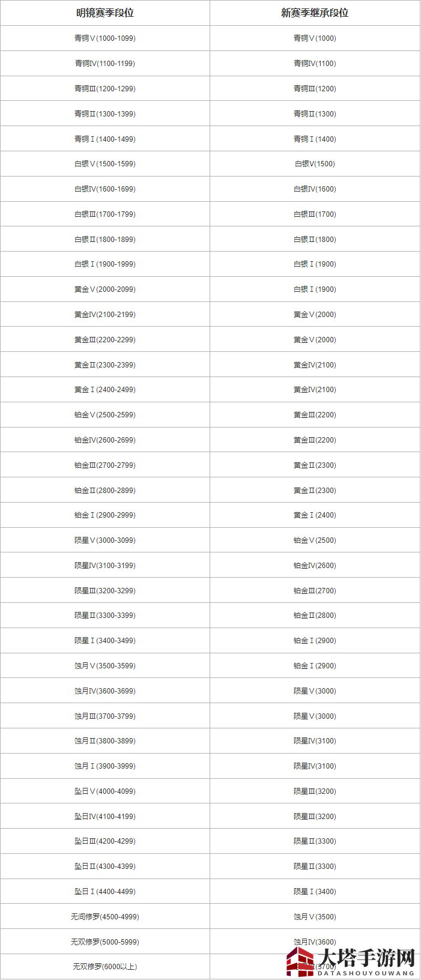
Task: Select the inherited 陨星Ⅰ(3400) cell
Action: [x=315, y=891]
